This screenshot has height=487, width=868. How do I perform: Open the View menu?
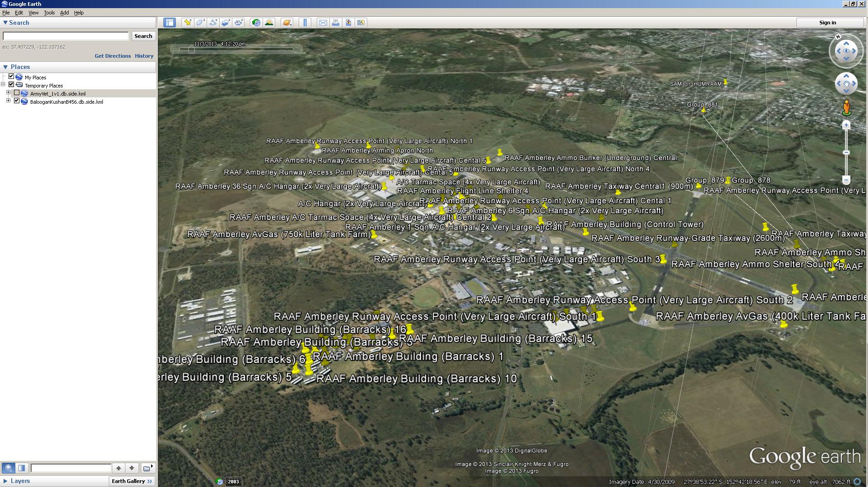click(x=33, y=13)
